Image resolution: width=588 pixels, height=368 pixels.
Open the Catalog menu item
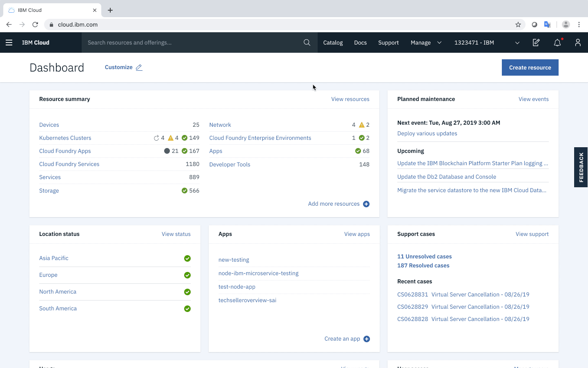click(x=333, y=43)
